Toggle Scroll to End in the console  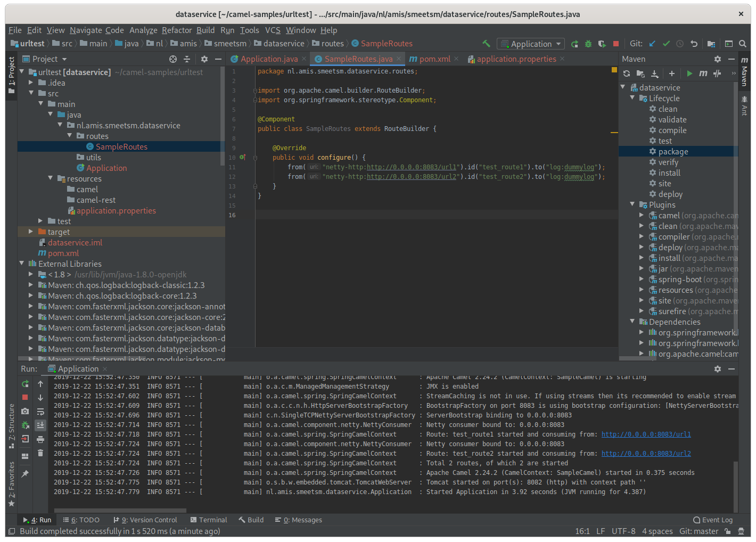tap(40, 425)
